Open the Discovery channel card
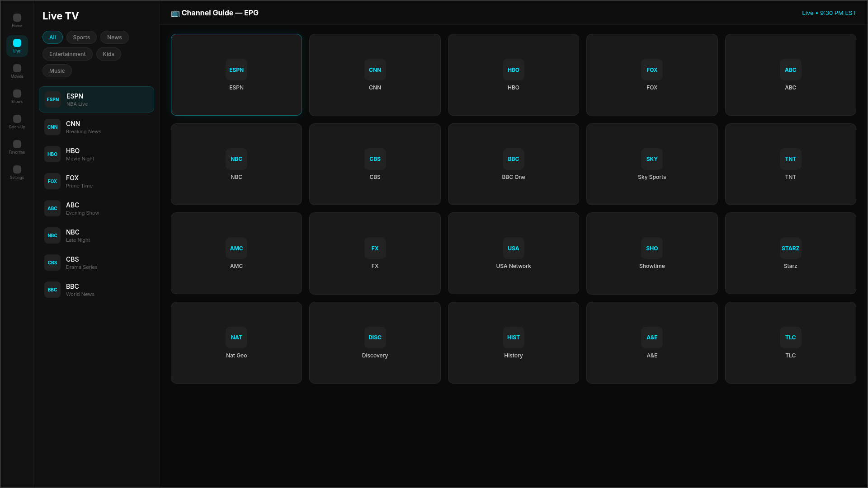This screenshot has height=488, width=868. point(375,343)
